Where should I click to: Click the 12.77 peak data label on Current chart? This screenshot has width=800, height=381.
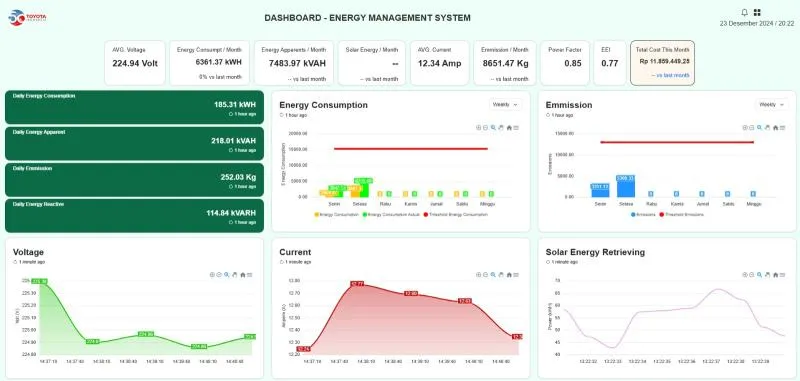357,284
